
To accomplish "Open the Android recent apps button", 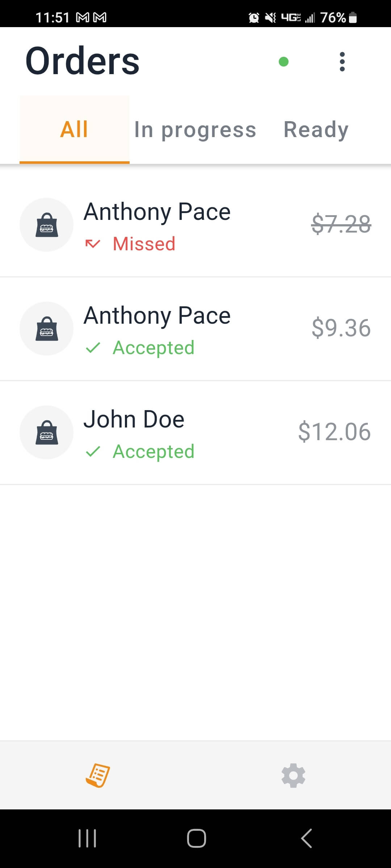I will [87, 838].
